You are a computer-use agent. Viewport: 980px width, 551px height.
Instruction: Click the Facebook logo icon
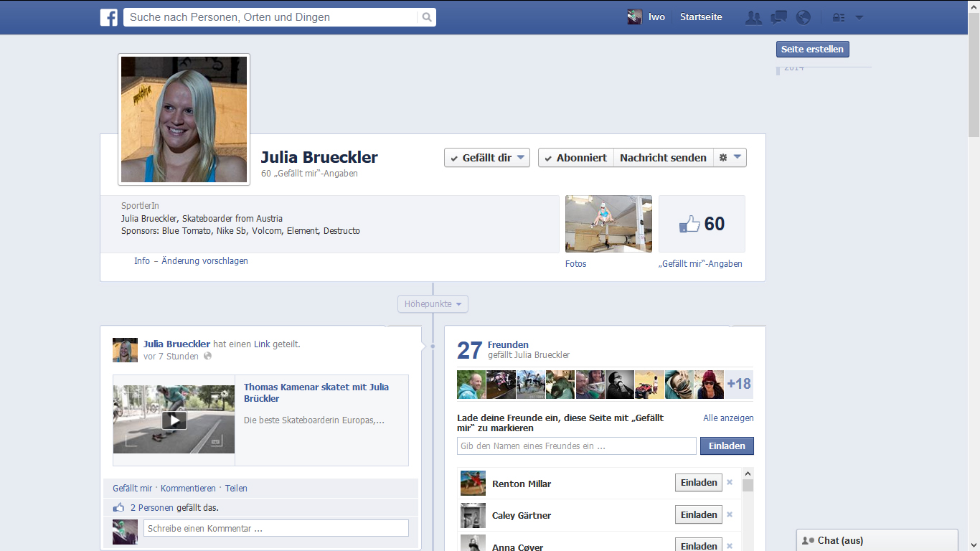pos(108,17)
